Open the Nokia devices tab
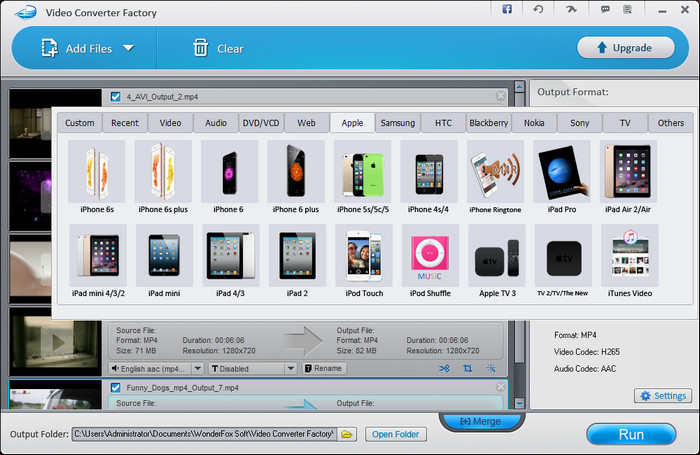 [534, 123]
